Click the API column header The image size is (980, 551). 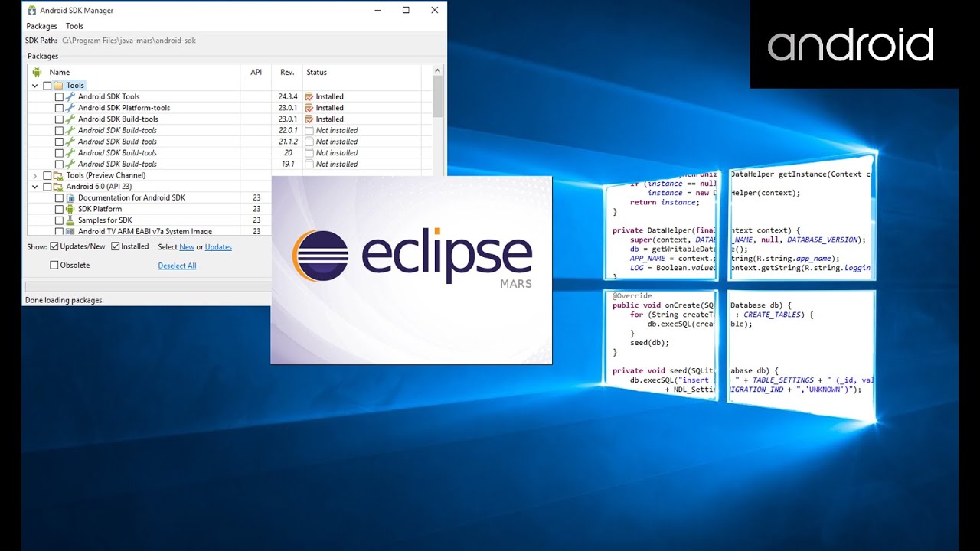(256, 73)
